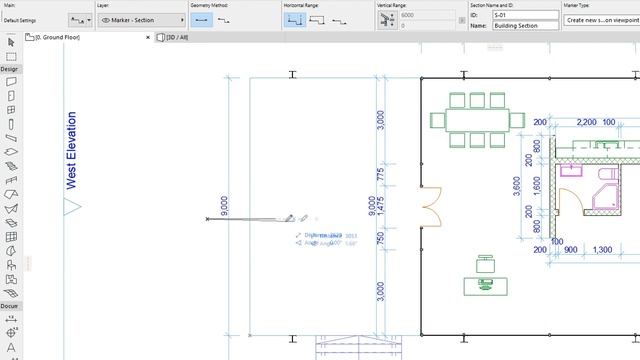Choose straight section line geometry method

201,20
